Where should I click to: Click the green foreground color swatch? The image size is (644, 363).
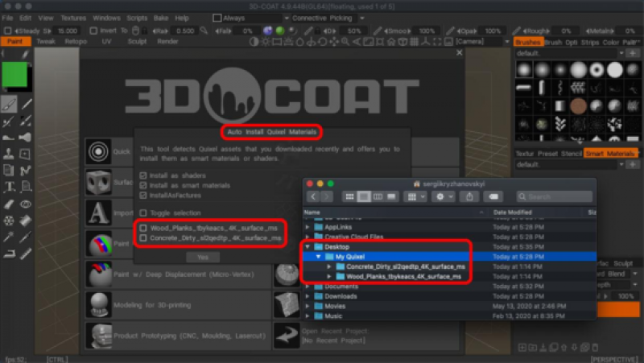pyautogui.click(x=14, y=74)
